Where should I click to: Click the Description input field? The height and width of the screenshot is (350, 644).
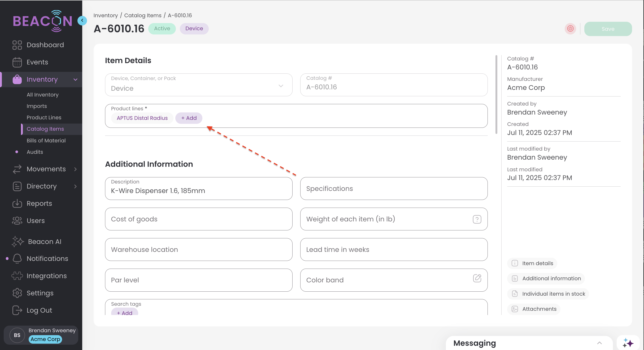(199, 189)
